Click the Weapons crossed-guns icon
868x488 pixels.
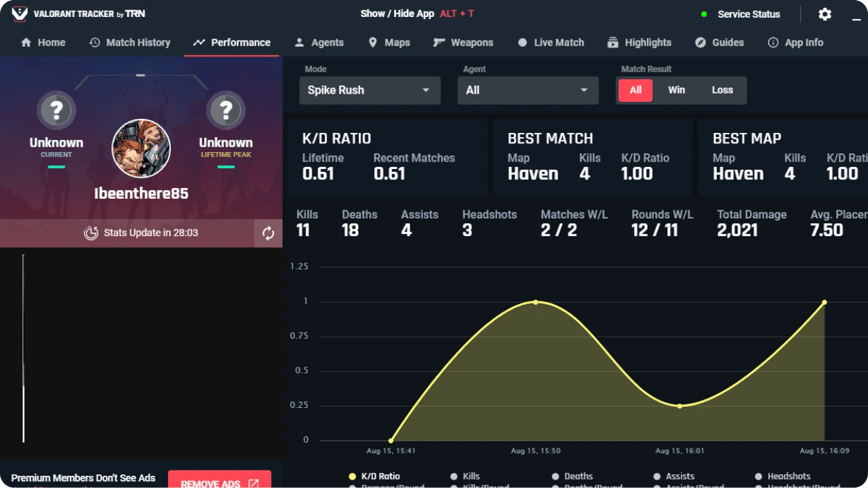coord(438,42)
